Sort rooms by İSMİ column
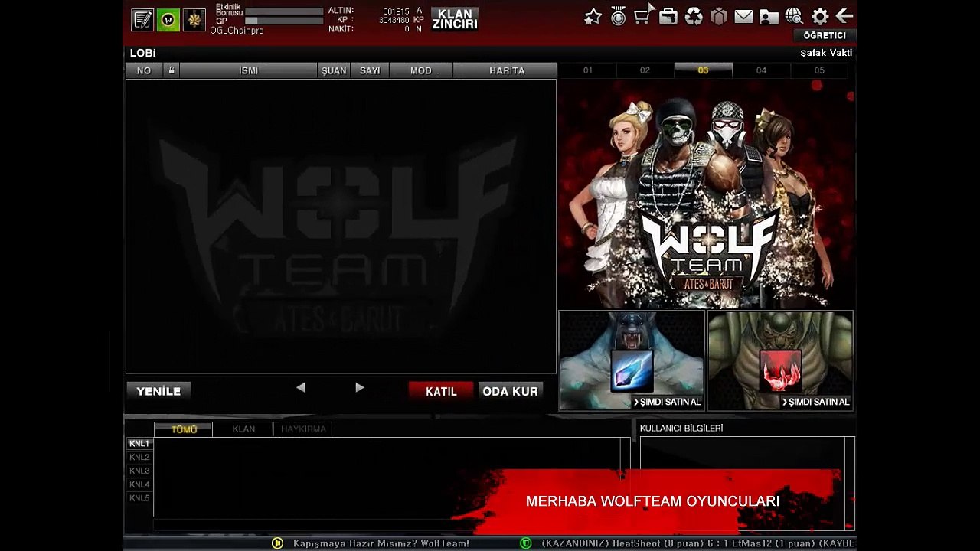 click(x=249, y=70)
